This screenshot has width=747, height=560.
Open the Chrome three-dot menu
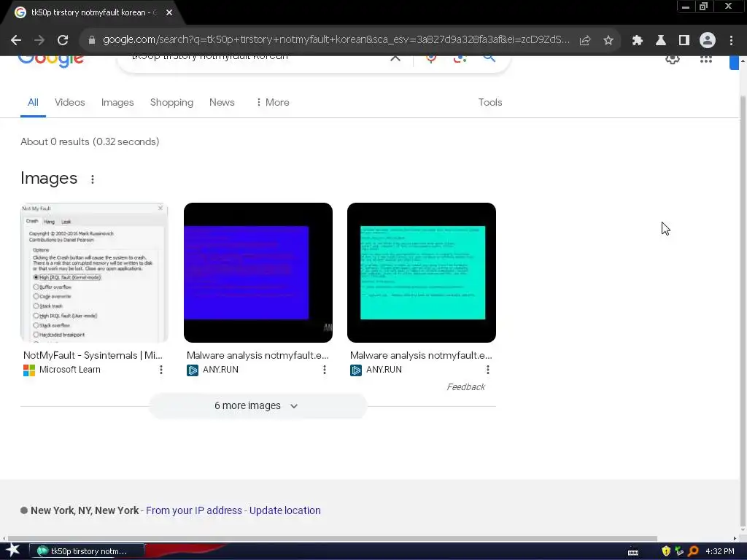731,41
